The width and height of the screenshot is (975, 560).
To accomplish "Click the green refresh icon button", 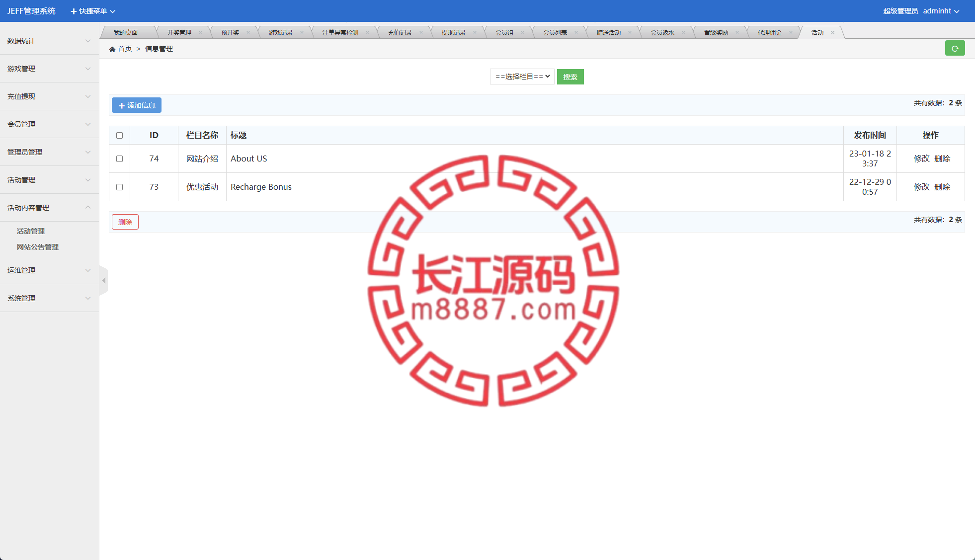I will tap(955, 48).
